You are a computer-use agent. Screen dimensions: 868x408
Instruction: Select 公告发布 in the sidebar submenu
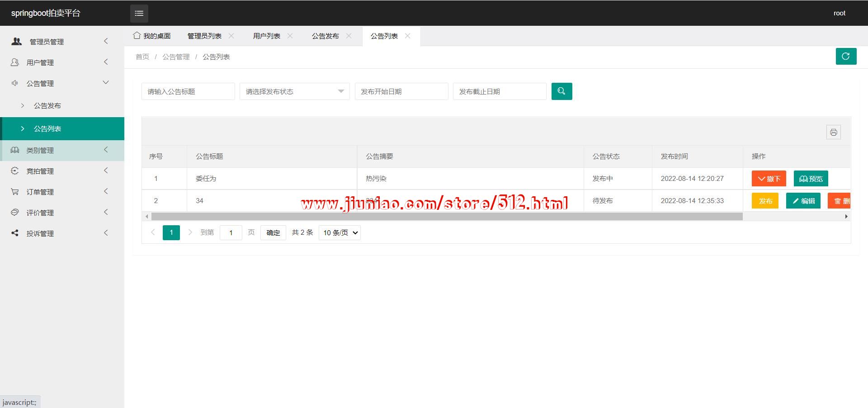point(47,105)
